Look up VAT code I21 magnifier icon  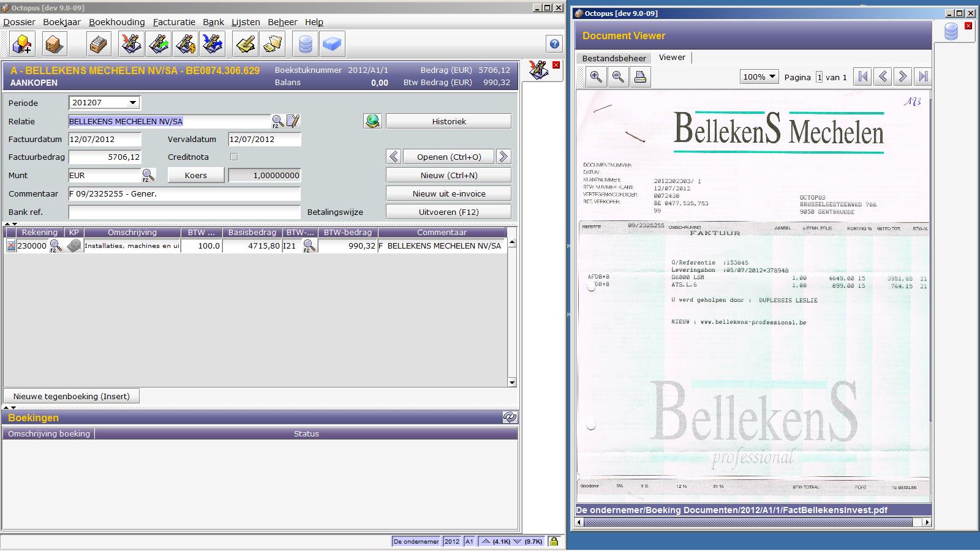[309, 246]
